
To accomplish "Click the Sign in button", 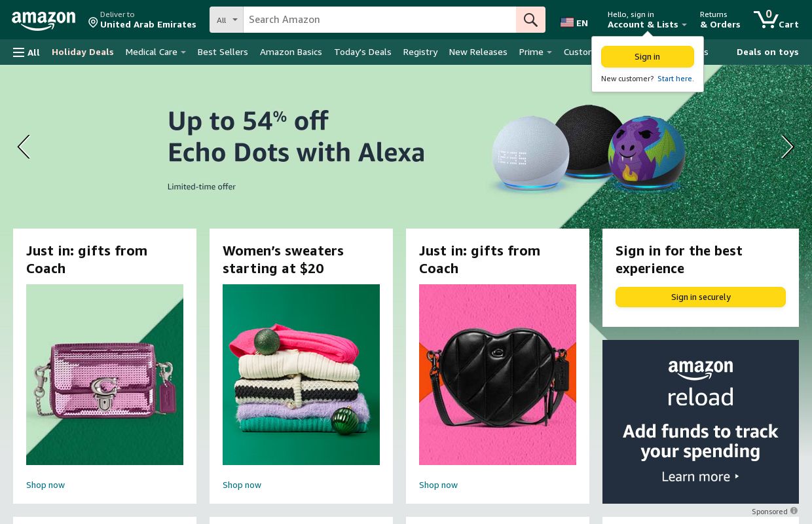I will (647, 57).
